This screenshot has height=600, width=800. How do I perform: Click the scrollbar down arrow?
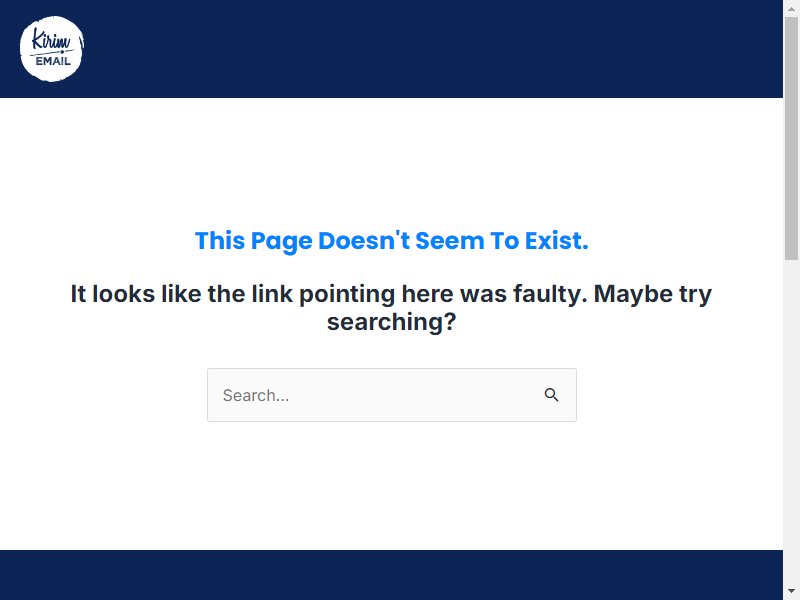tap(791, 592)
